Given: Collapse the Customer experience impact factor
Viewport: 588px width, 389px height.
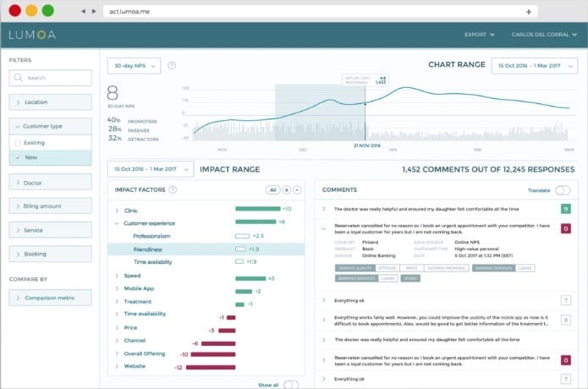Looking at the screenshot, I should pyautogui.click(x=117, y=223).
